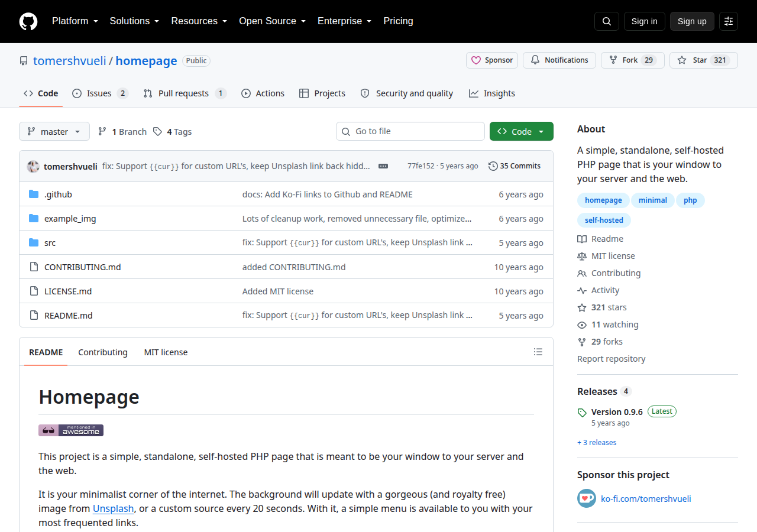This screenshot has height=532, width=757.
Task: Click tomershvueli avatar in commit row
Action: pyautogui.click(x=33, y=166)
